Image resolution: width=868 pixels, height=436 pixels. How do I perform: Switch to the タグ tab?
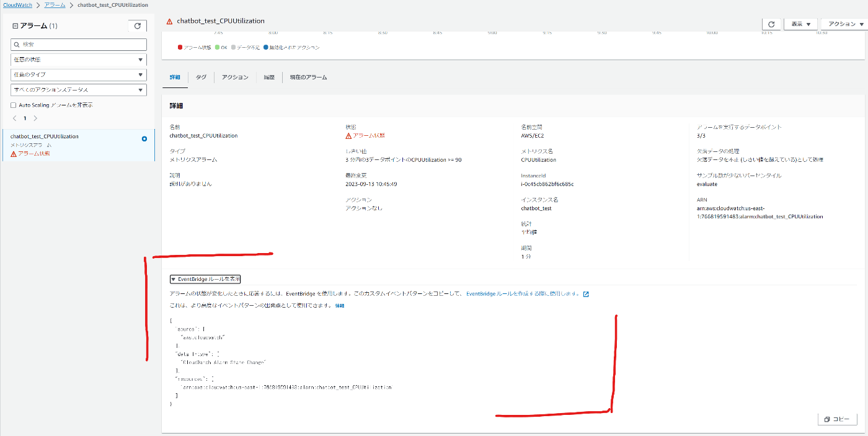tap(201, 78)
